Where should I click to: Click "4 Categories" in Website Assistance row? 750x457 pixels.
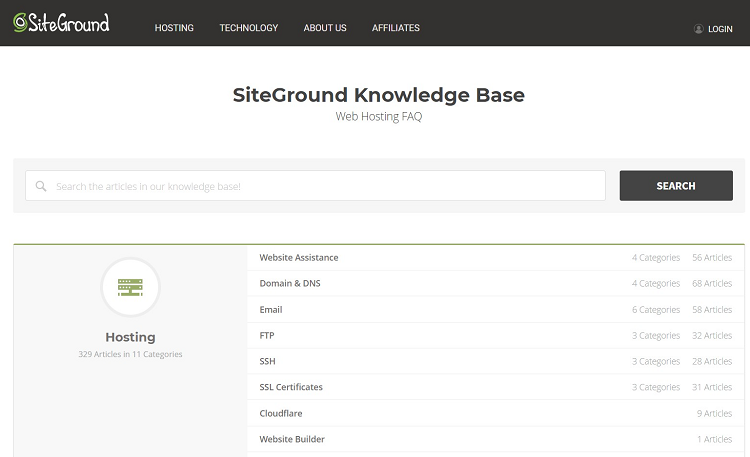656,257
